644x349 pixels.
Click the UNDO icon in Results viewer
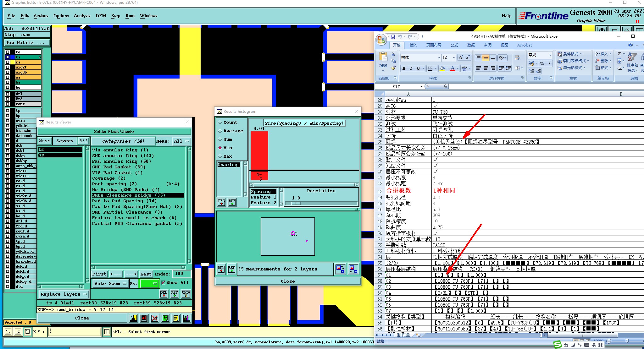[186, 294]
